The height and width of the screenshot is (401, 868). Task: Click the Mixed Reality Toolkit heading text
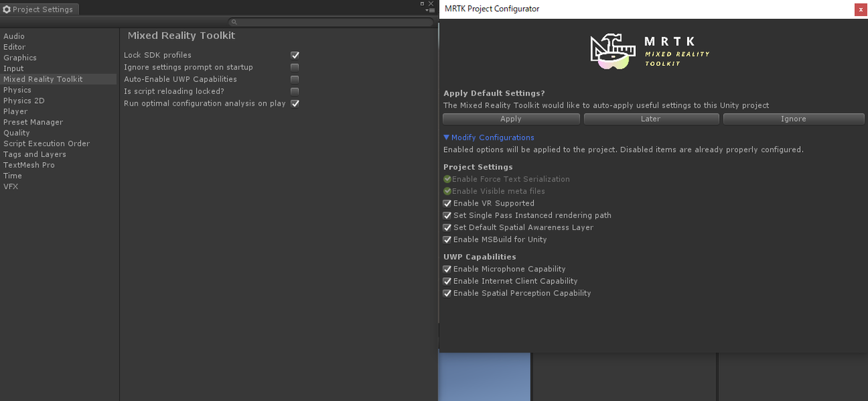(182, 35)
